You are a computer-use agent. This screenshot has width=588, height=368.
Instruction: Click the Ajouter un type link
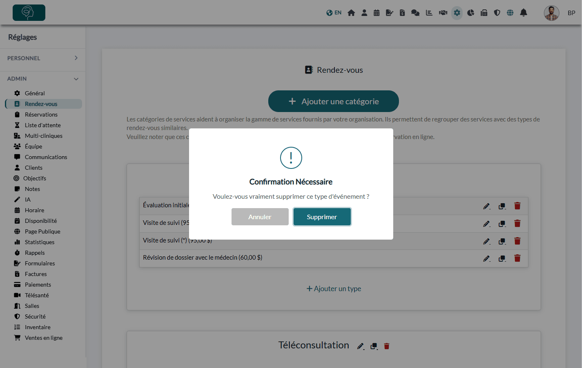pyautogui.click(x=334, y=289)
